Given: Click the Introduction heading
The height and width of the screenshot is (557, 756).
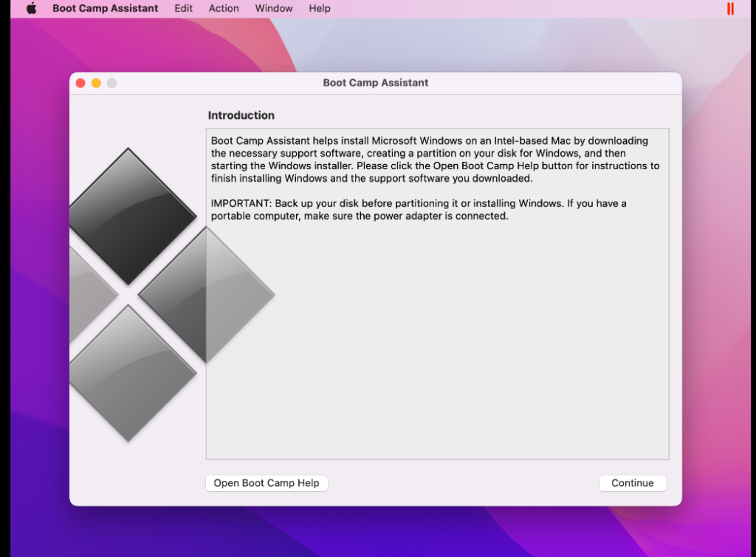Looking at the screenshot, I should pyautogui.click(x=241, y=115).
